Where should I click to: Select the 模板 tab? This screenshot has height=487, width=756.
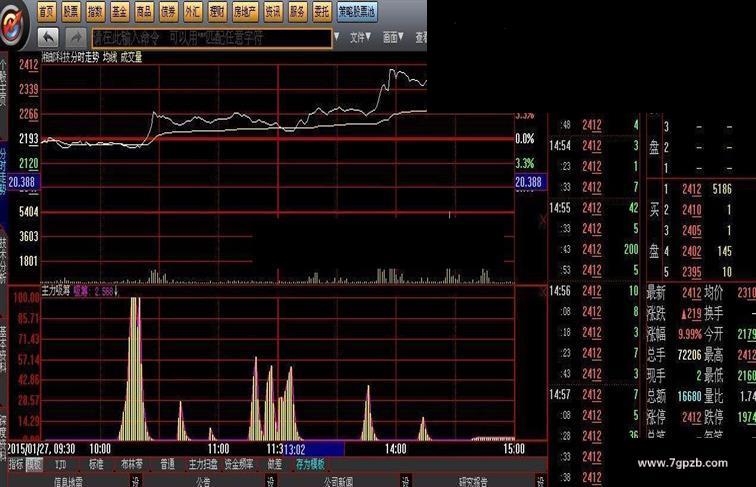[x=34, y=464]
